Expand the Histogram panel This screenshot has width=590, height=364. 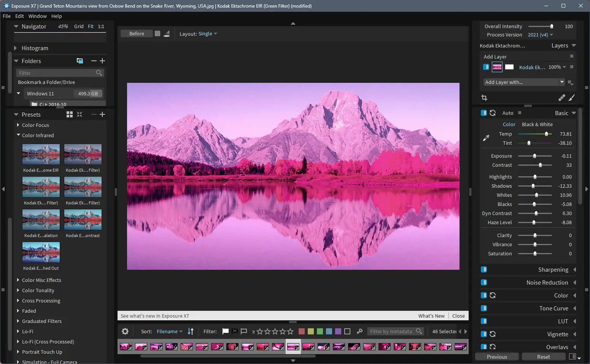click(16, 48)
